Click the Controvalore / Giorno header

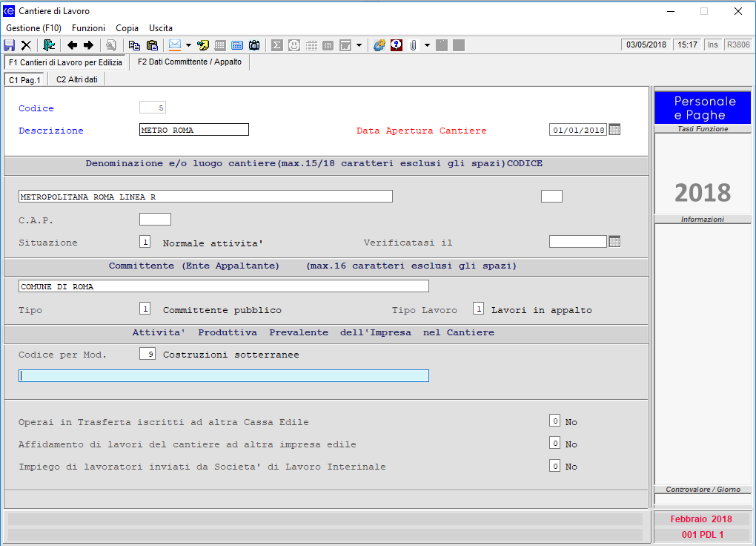[x=703, y=490]
